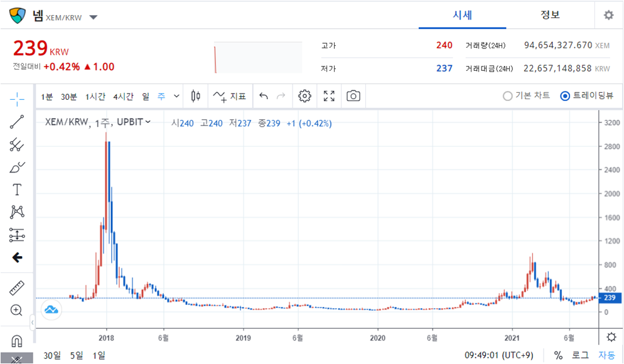Set date range to 30일

point(52,355)
